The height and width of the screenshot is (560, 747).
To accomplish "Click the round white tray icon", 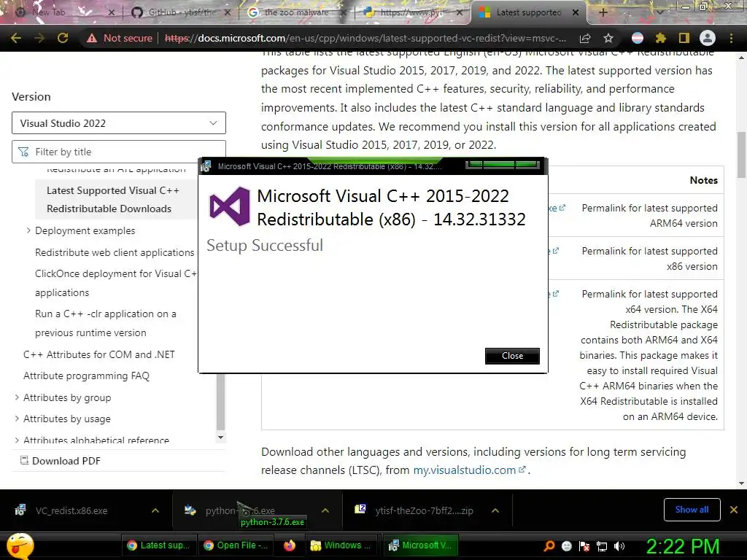I will [x=567, y=546].
